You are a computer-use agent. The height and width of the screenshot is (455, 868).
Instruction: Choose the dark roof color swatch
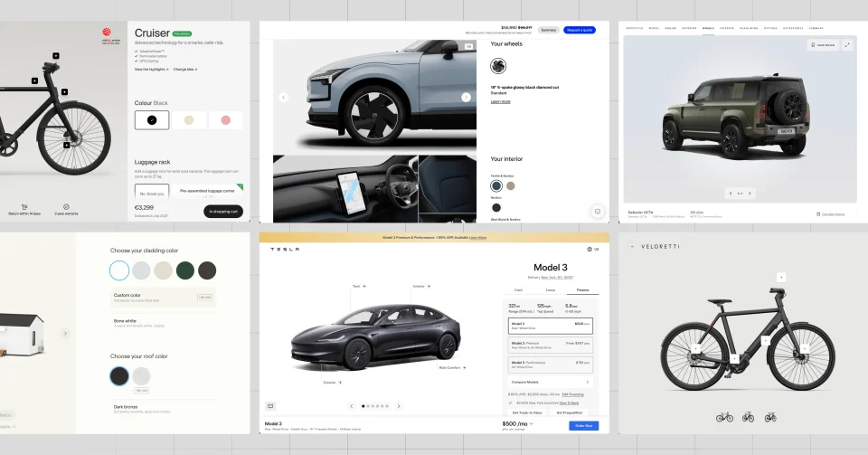point(119,375)
